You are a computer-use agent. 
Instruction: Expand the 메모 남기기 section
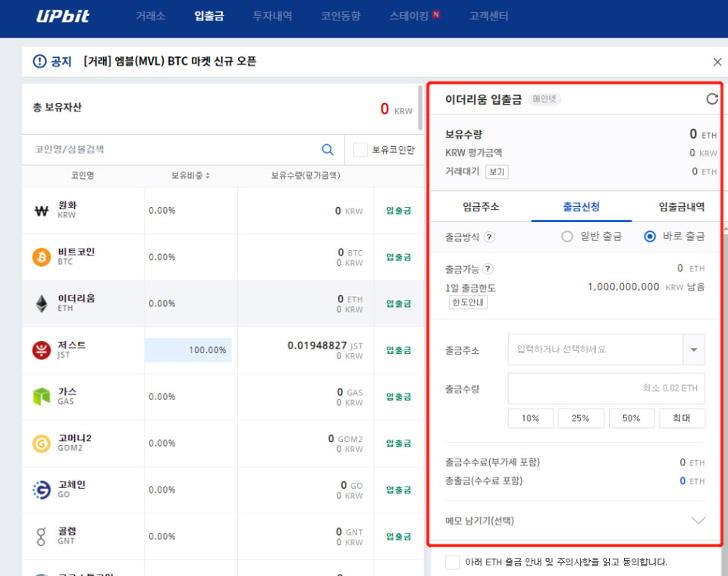coord(698,521)
